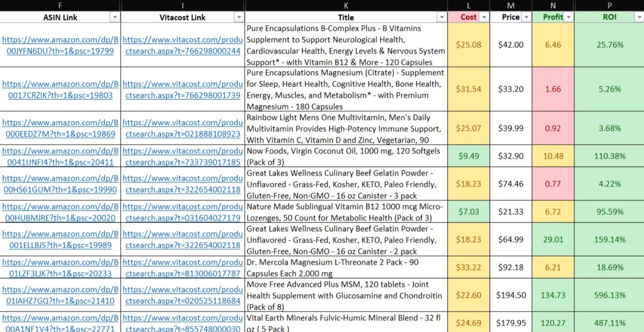Open Vitacost link ending 813006017787
644x332 pixels.
(x=183, y=268)
